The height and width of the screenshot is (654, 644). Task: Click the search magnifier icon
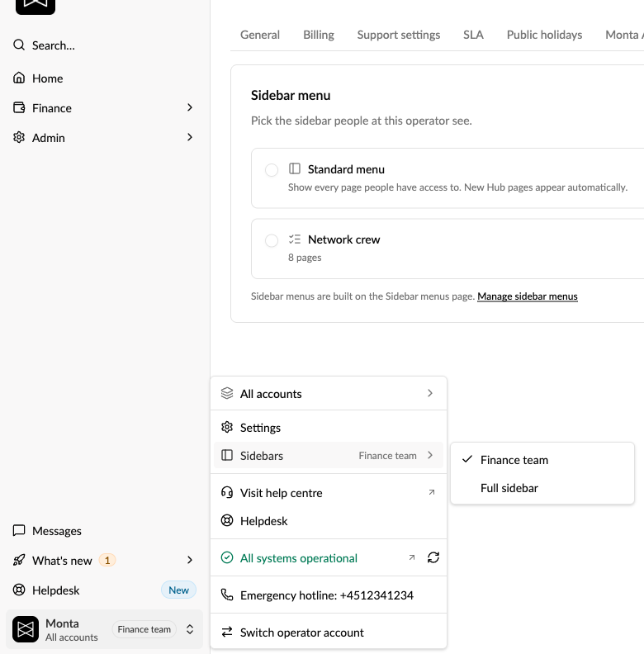click(19, 45)
